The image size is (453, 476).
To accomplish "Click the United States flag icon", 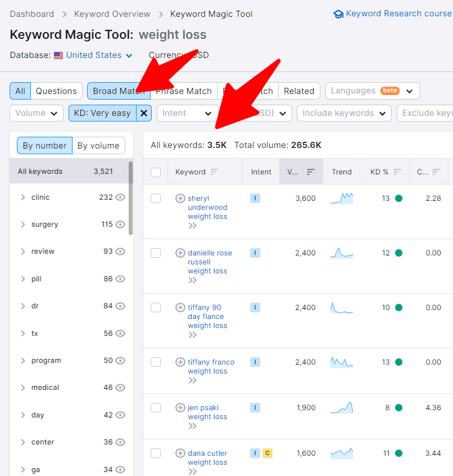I will 58,55.
